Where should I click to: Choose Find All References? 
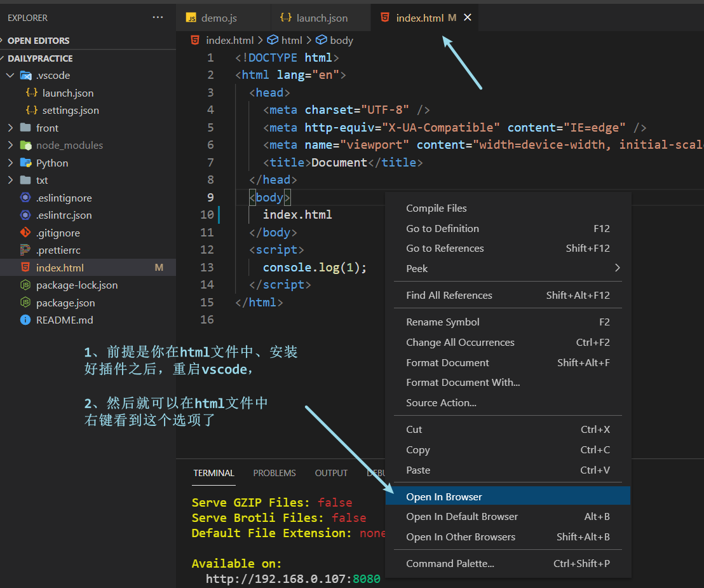508,295
